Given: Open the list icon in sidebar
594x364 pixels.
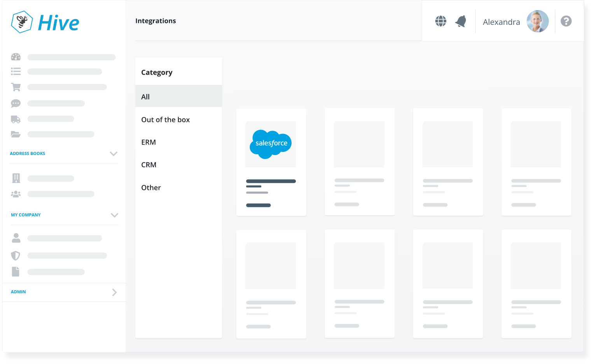Looking at the screenshot, I should [16, 71].
